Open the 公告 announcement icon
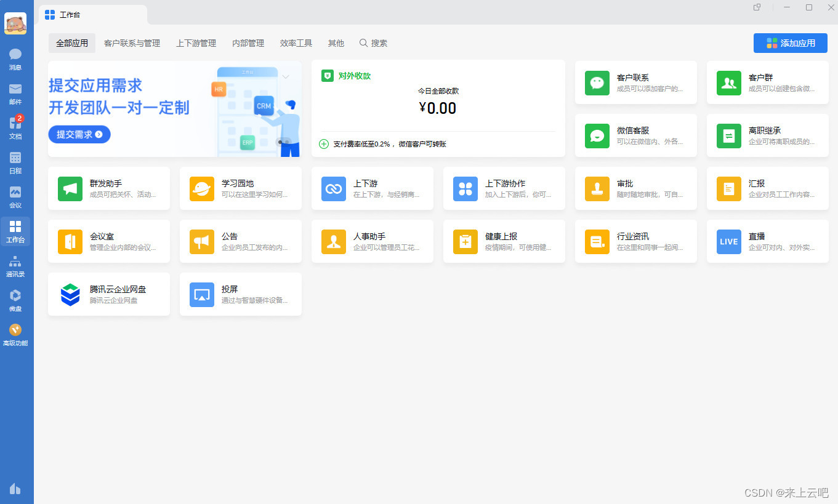Image resolution: width=838 pixels, height=504 pixels. point(202,241)
